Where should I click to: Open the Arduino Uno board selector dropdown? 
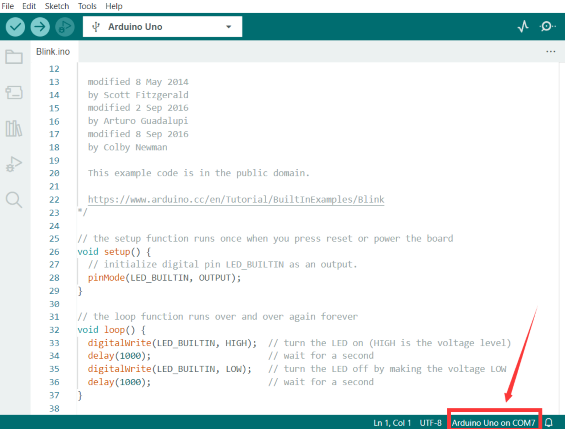(163, 27)
